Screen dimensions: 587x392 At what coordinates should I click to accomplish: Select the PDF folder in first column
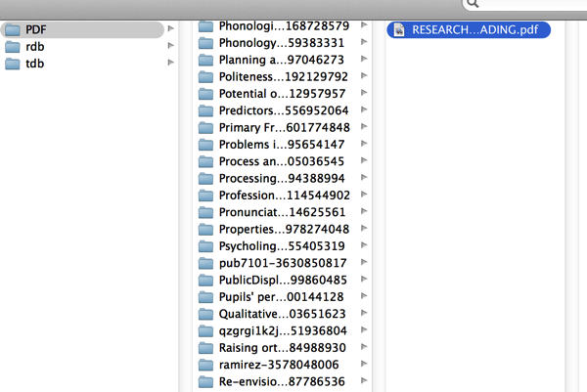click(82, 29)
